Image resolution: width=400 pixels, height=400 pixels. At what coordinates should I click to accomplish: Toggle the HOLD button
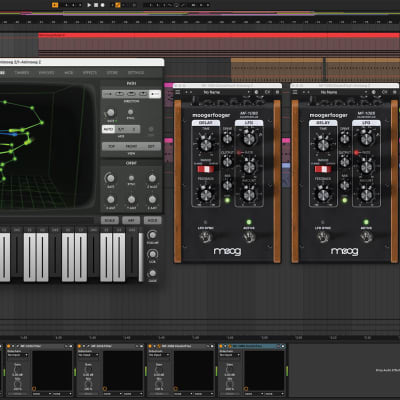coord(152,220)
